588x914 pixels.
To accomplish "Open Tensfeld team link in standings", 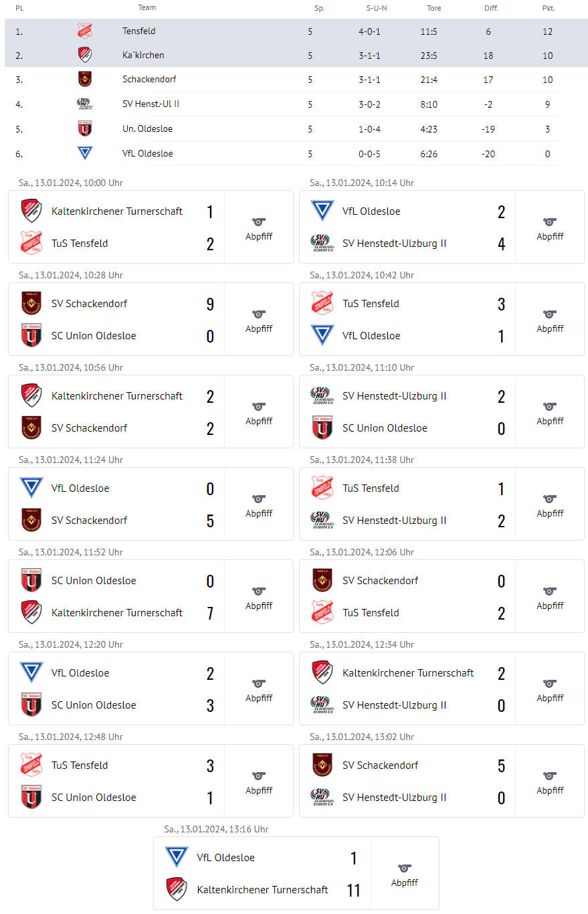I will click(x=139, y=31).
